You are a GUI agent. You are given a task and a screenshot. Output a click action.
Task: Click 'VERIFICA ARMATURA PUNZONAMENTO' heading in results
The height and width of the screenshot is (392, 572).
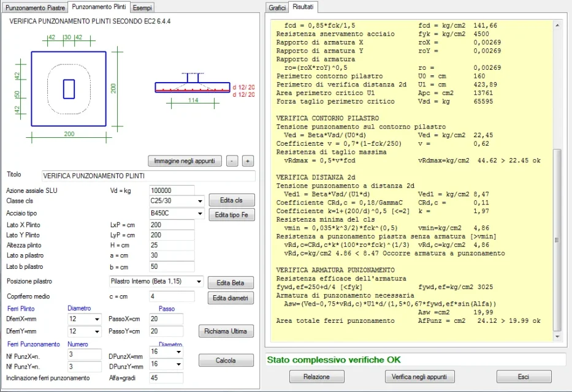tap(335, 270)
